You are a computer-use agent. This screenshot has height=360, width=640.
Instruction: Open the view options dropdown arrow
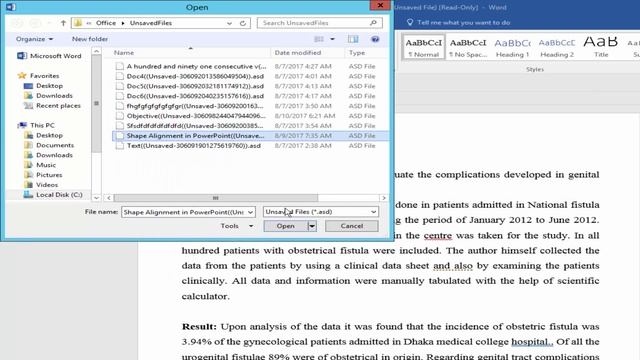(x=333, y=39)
